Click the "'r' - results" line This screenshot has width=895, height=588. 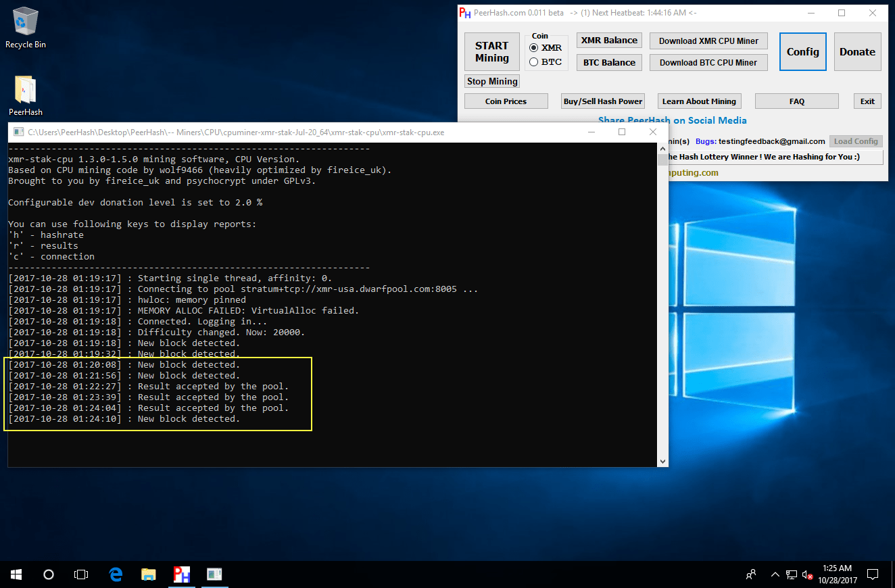[x=43, y=245]
